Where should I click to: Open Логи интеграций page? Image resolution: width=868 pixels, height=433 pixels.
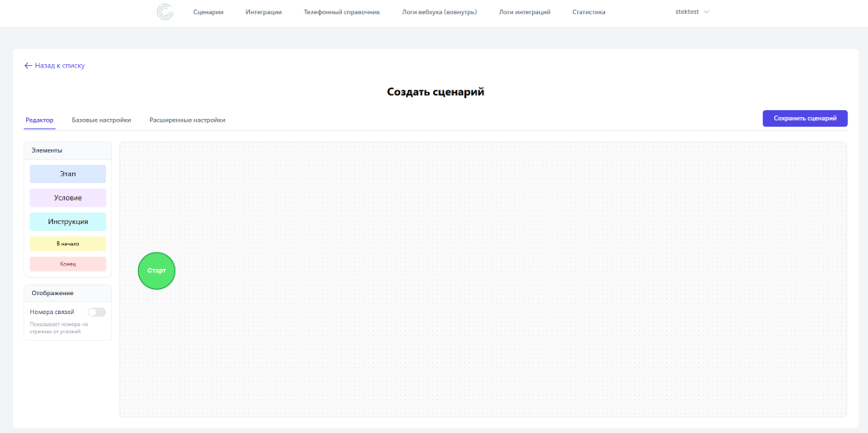[x=524, y=12]
